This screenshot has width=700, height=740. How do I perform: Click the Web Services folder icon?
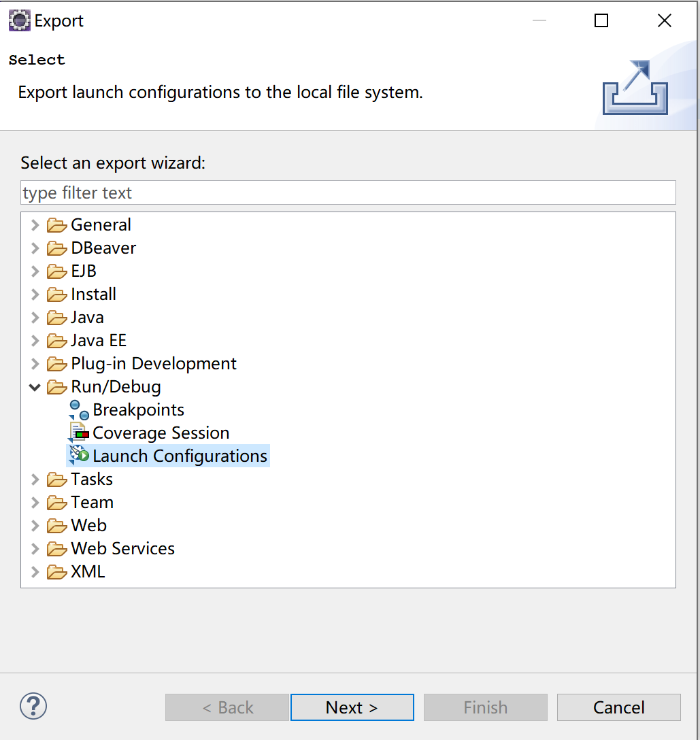(56, 549)
